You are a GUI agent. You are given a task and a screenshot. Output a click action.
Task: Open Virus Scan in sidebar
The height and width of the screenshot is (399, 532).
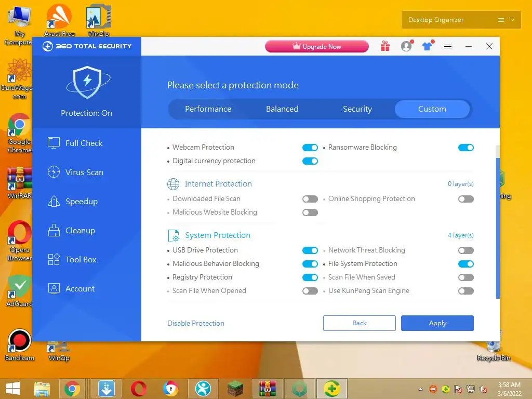(x=87, y=172)
